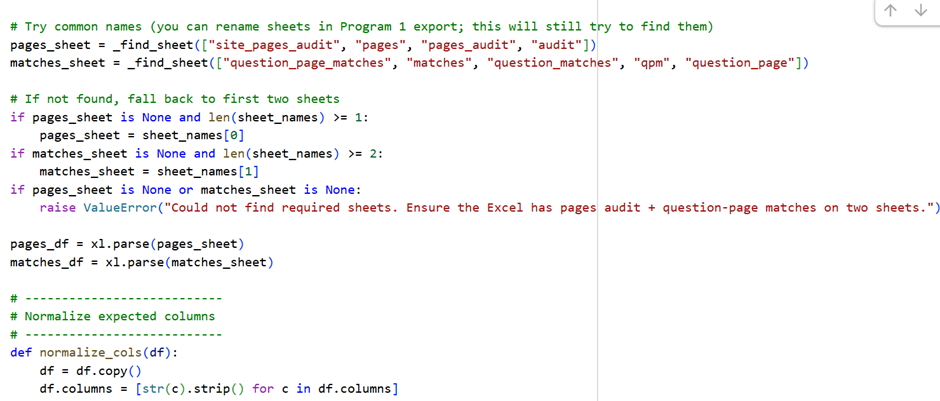Click on "pages_df = xl.parse(pages_sheet)" line
The height and width of the screenshot is (401, 940).
pyautogui.click(x=127, y=244)
